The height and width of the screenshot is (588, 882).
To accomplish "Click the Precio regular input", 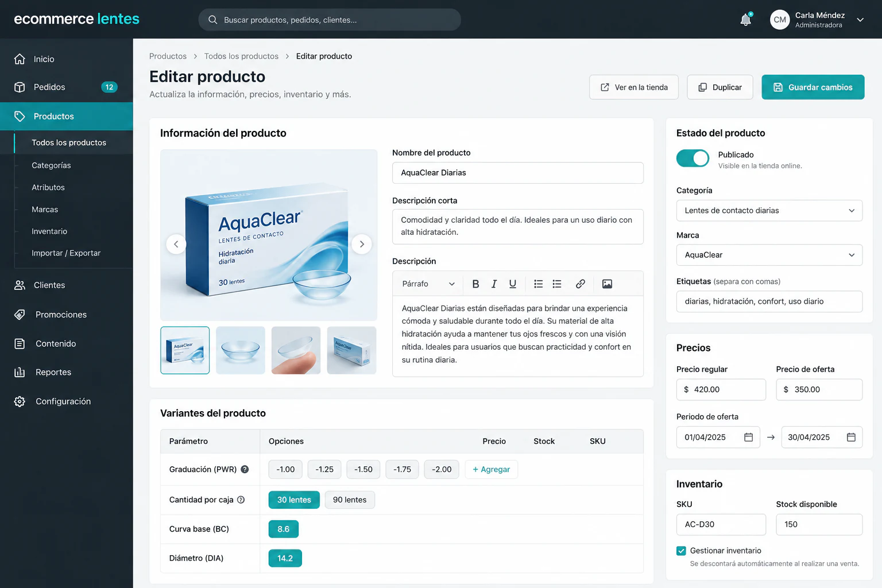I will 721,389.
